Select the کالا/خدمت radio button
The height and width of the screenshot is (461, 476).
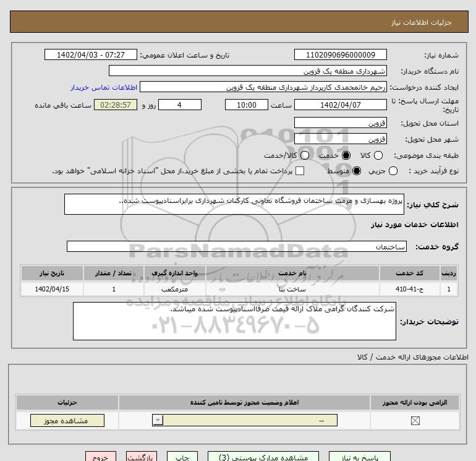click(x=305, y=155)
